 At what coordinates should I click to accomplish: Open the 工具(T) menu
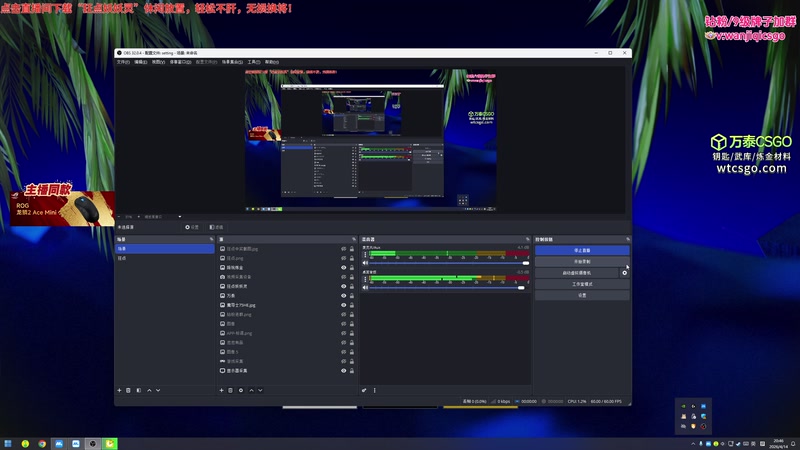click(254, 62)
